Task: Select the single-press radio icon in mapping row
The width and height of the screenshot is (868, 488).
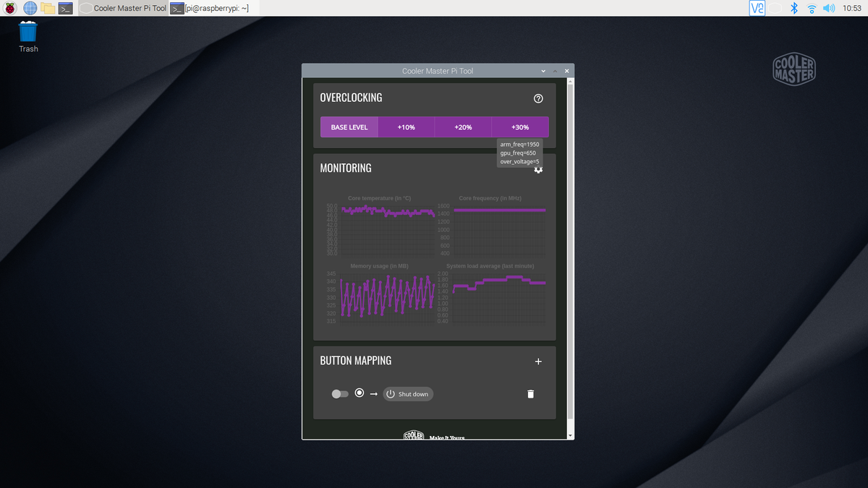Action: 359,393
